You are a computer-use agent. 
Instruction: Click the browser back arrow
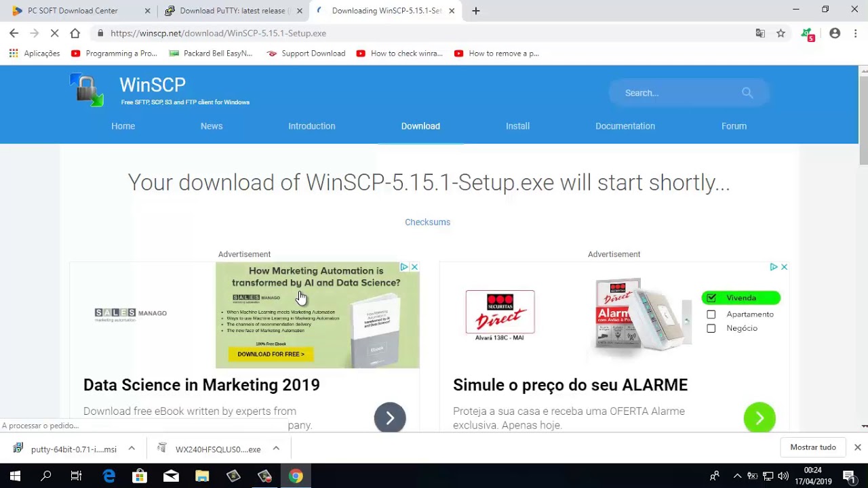pyautogui.click(x=14, y=33)
